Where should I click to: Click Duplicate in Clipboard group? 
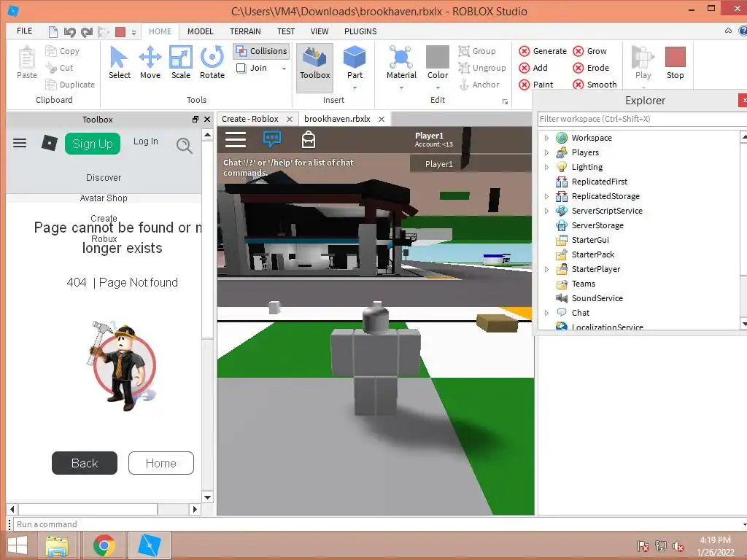(x=70, y=85)
